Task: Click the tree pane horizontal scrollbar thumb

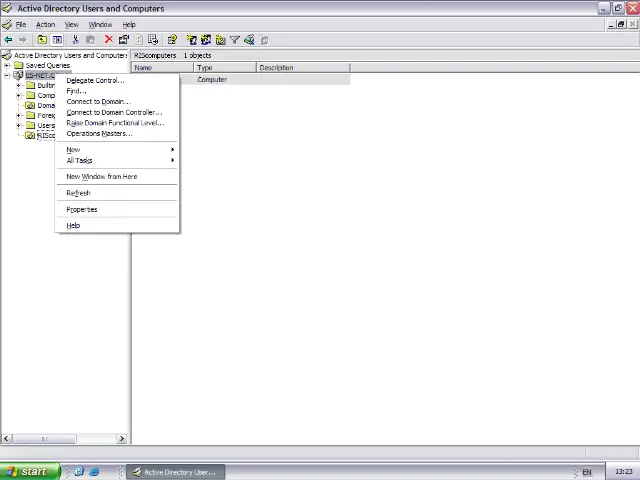Action: [44, 439]
